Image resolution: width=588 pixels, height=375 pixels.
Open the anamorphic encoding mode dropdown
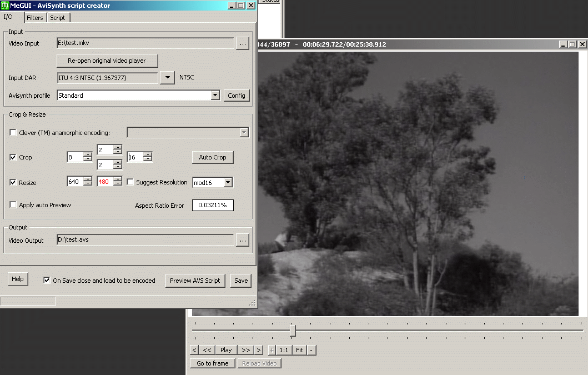244,133
